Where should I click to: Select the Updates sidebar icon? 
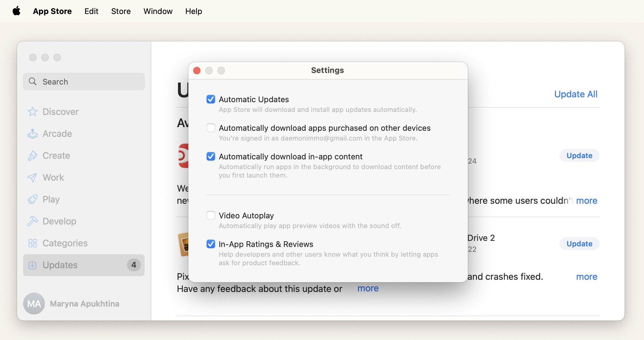(33, 265)
